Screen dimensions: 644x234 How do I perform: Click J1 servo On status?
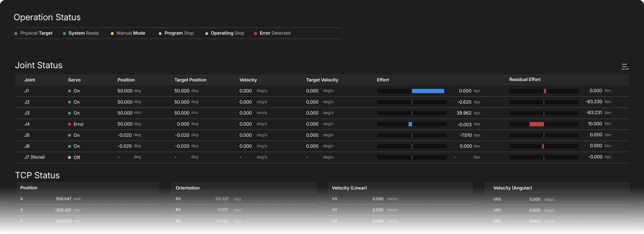74,91
